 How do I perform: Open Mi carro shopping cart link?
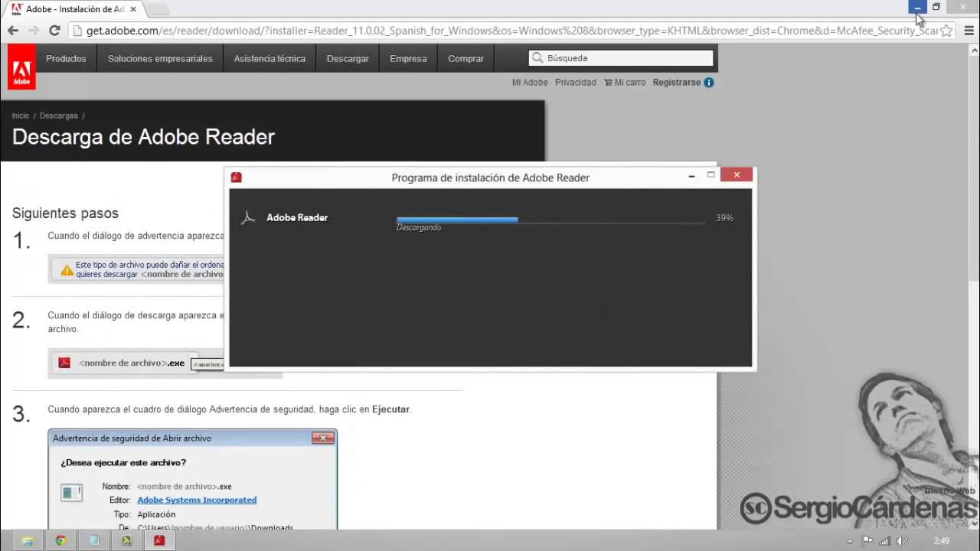625,83
